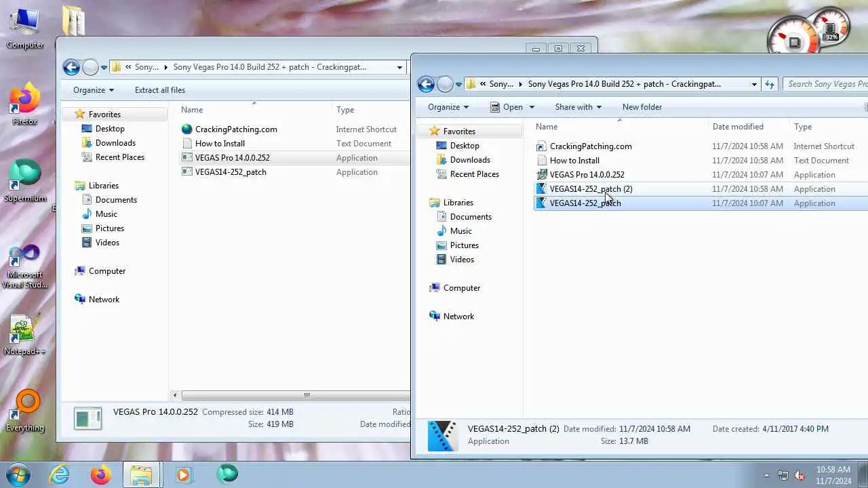Select Computer in front window sidebar
The width and height of the screenshot is (868, 488).
click(x=462, y=288)
